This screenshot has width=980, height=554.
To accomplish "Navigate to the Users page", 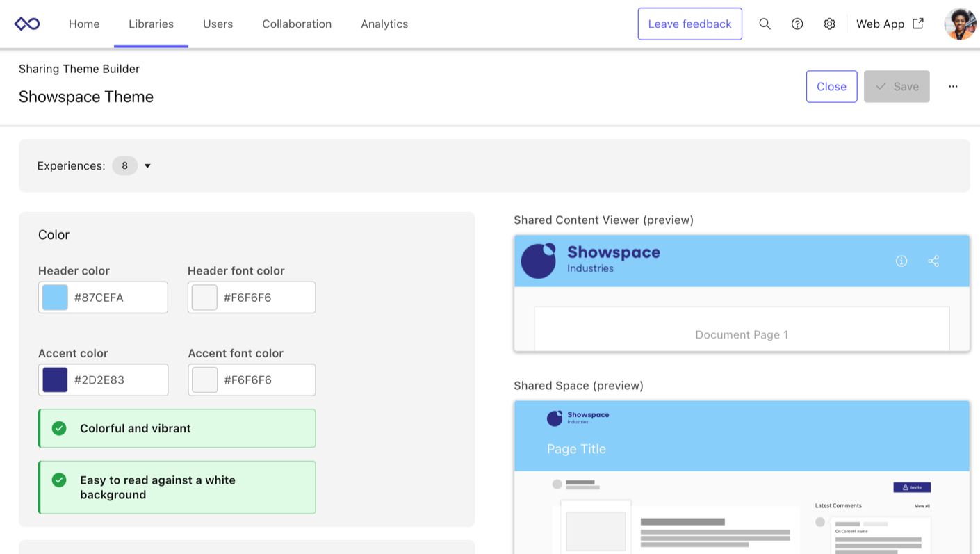I will pos(218,24).
